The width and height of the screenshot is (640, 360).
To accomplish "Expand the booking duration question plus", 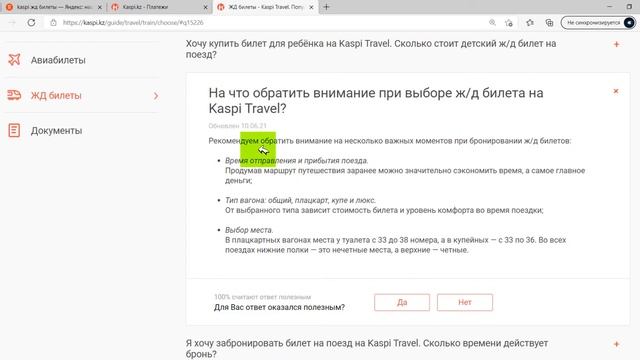I will [616, 344].
